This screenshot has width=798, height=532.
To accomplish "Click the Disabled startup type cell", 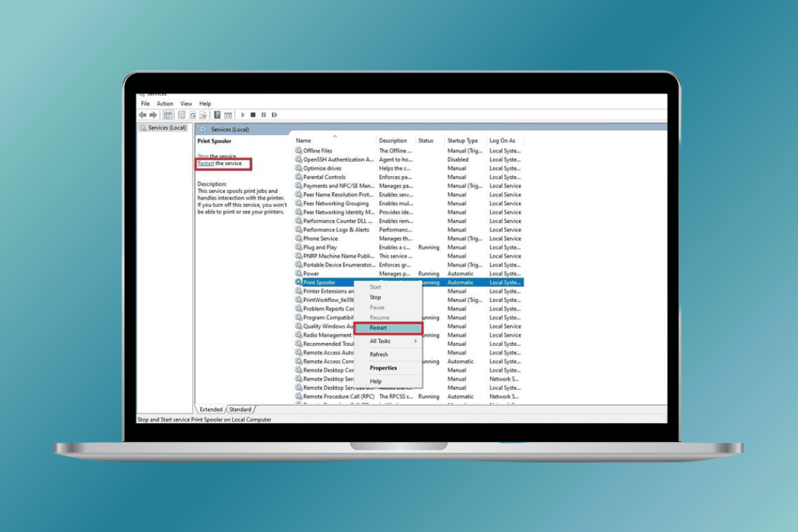I will pos(458,160).
